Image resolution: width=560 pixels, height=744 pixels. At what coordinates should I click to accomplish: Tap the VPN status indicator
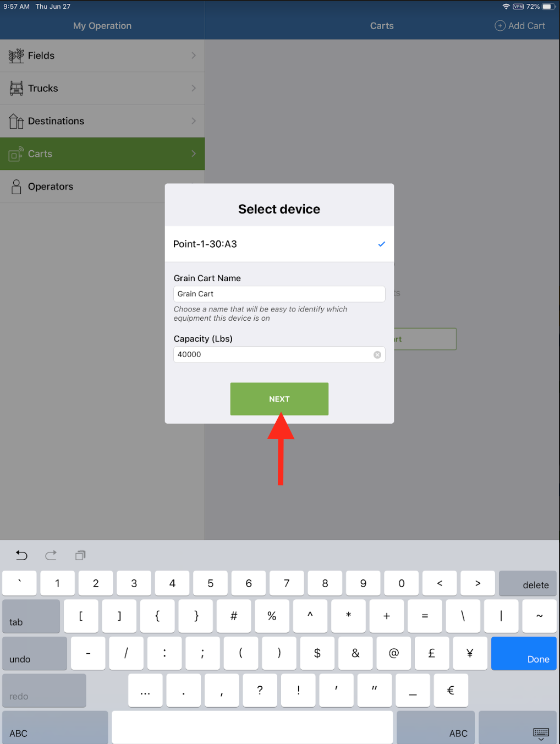(x=518, y=7)
